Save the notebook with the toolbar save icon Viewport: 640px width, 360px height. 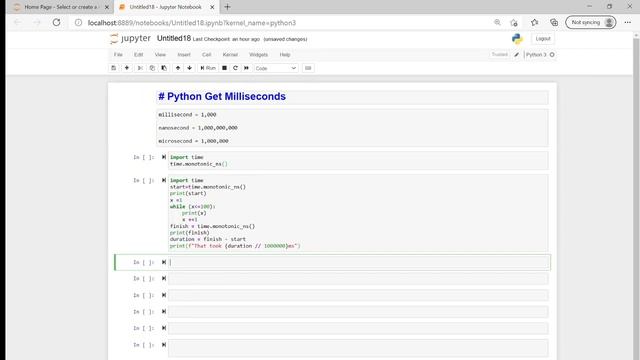click(x=113, y=68)
